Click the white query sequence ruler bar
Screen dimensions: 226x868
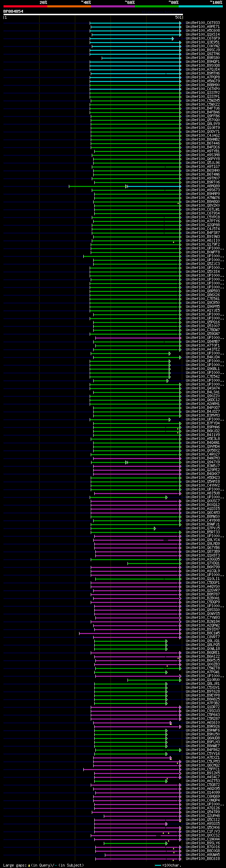click(x=93, y=14)
